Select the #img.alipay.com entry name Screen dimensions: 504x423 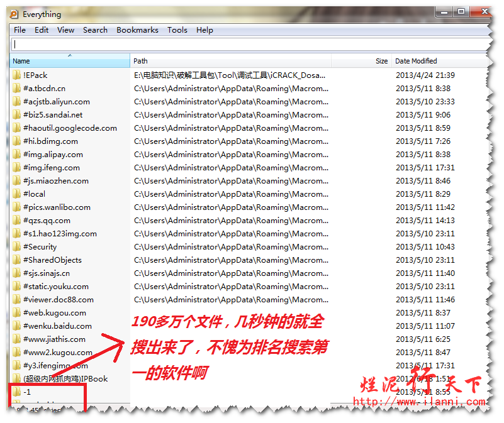click(53, 155)
